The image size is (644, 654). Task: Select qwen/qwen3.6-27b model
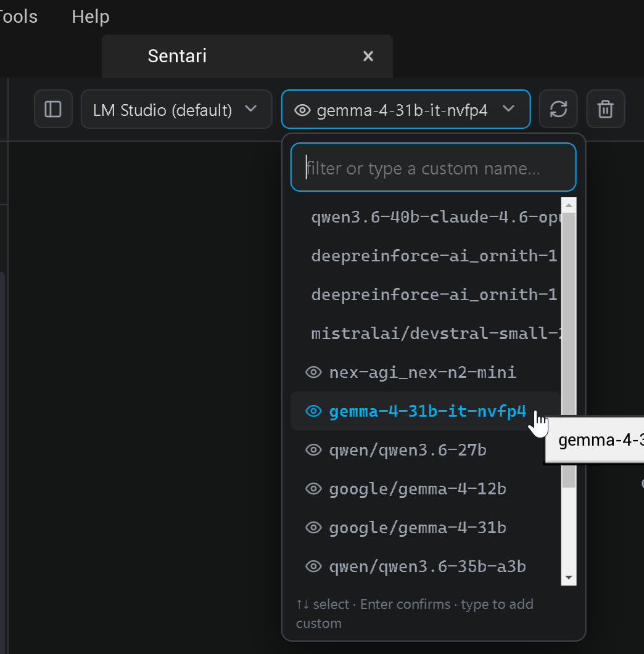426,449
